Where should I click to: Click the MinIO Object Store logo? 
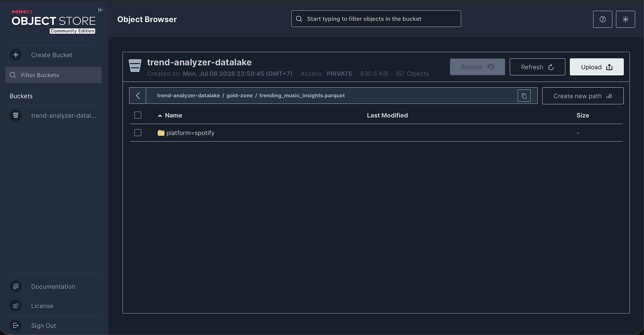(53, 21)
